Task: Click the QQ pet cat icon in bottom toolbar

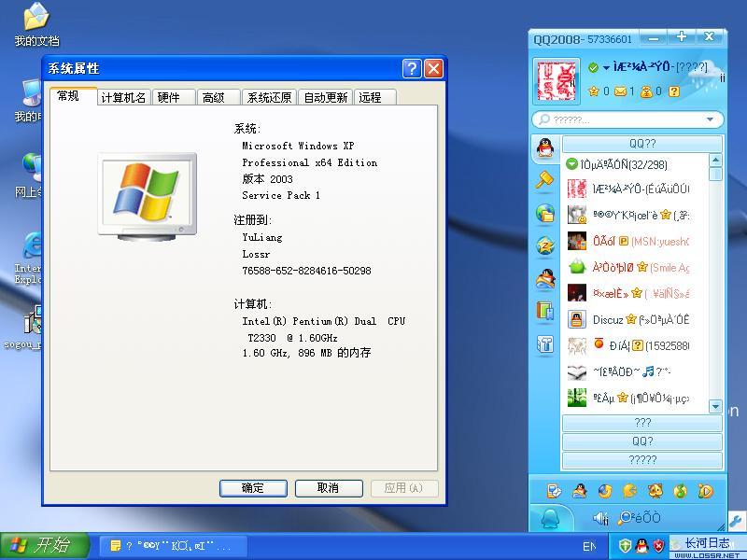Action: click(655, 491)
